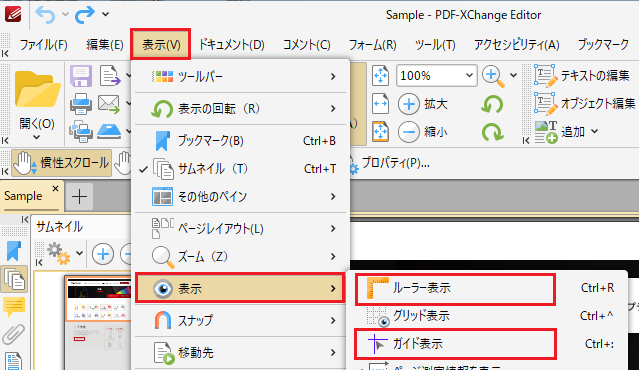Image resolution: width=639 pixels, height=370 pixels.
Task: Expand スナップ submenu
Action: click(x=240, y=320)
